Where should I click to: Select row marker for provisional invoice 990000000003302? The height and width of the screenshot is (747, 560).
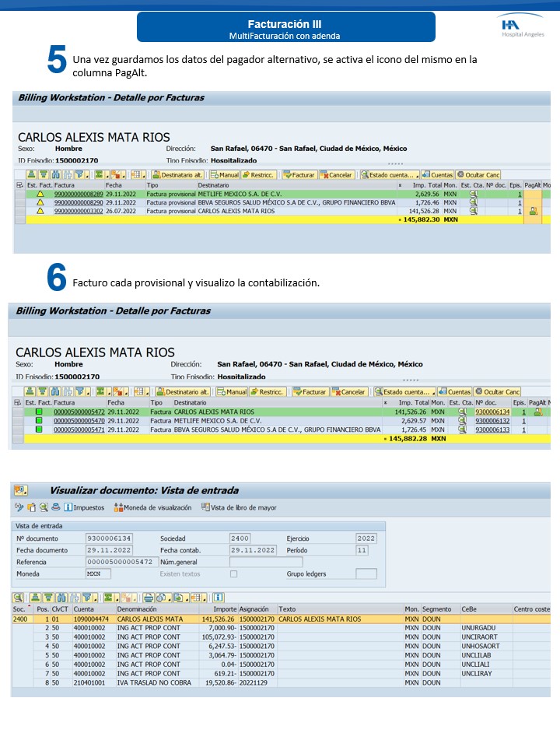pyautogui.click(x=19, y=211)
